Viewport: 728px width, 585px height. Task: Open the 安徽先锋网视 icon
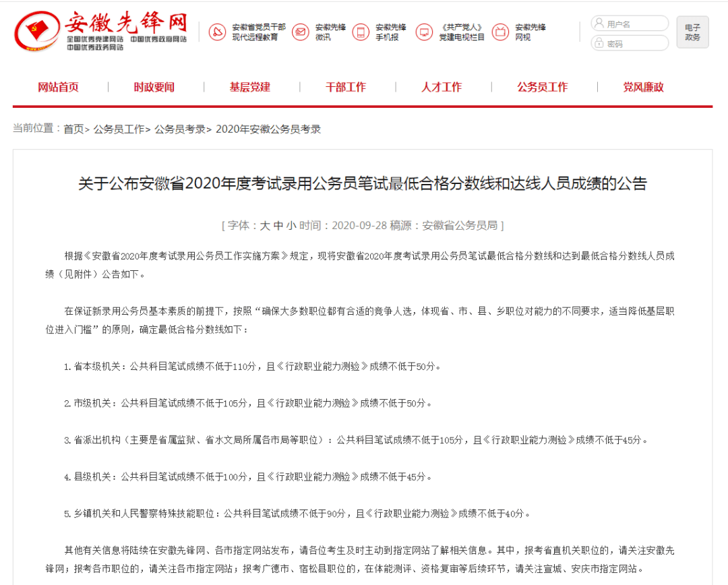tap(500, 32)
